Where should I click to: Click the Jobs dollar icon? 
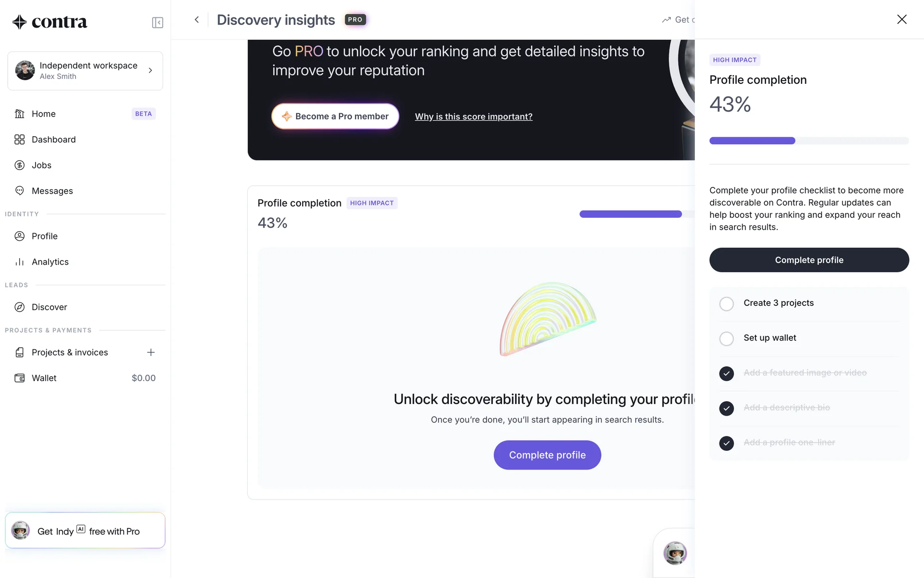[x=19, y=165]
